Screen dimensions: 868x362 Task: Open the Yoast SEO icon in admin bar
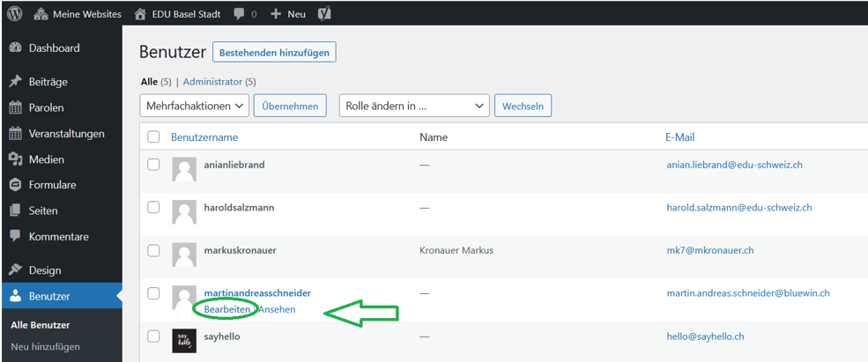(323, 14)
